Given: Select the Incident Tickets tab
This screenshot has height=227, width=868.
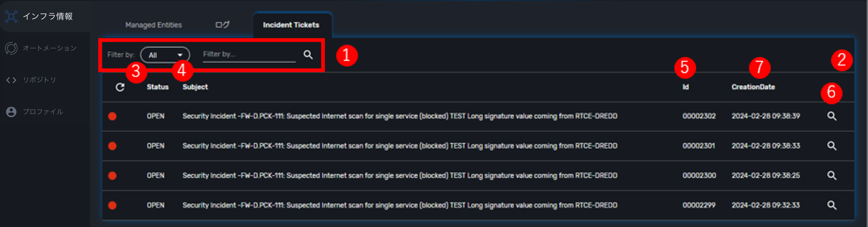Looking at the screenshot, I should tap(291, 25).
